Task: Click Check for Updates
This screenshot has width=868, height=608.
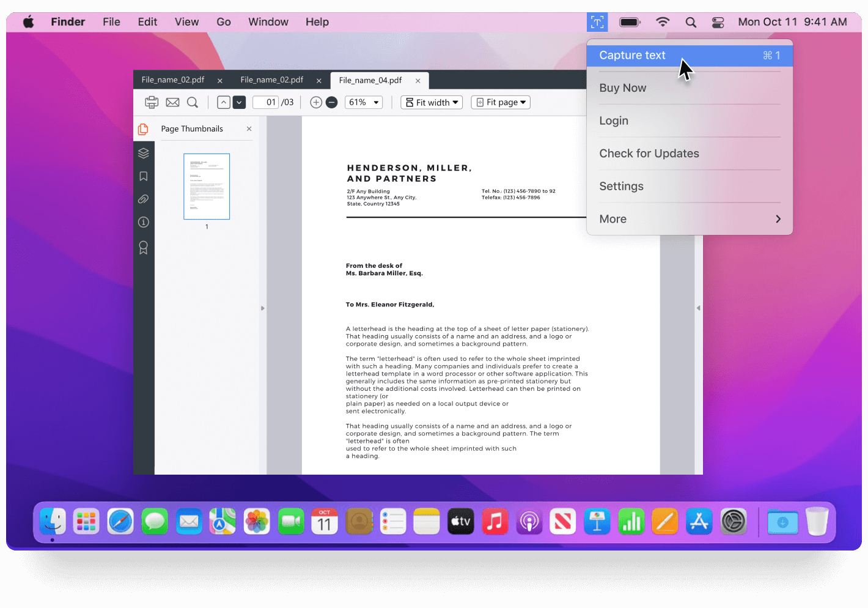Action: point(649,153)
